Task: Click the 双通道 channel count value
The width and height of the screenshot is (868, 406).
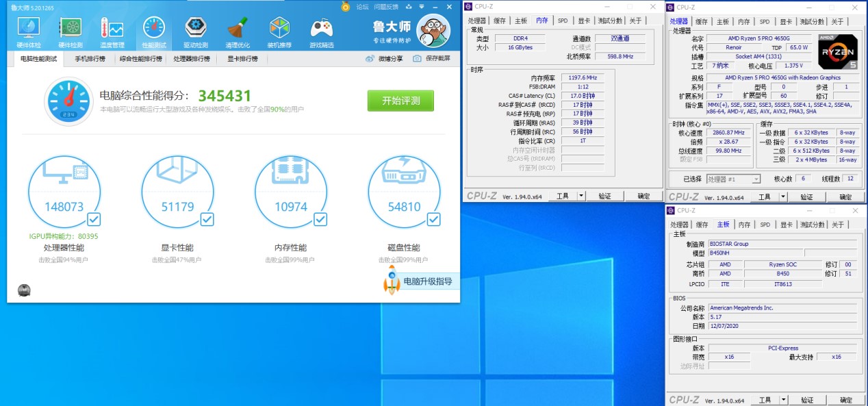Action: click(620, 39)
